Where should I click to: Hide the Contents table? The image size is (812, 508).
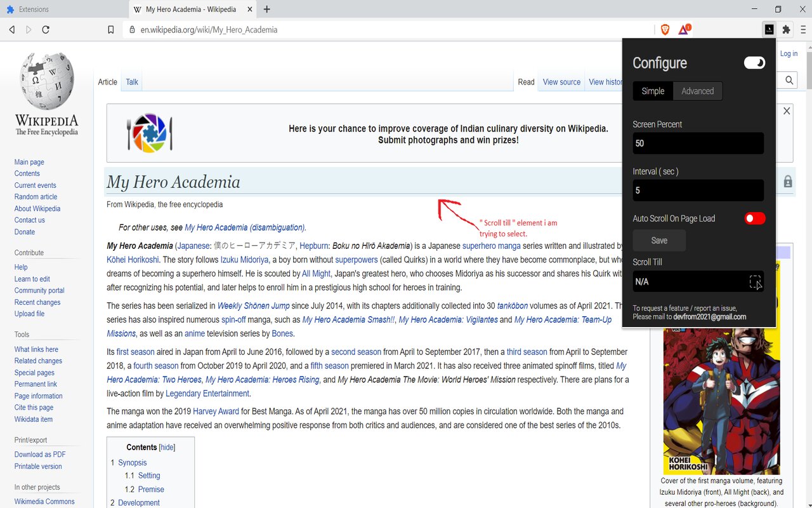tap(167, 448)
